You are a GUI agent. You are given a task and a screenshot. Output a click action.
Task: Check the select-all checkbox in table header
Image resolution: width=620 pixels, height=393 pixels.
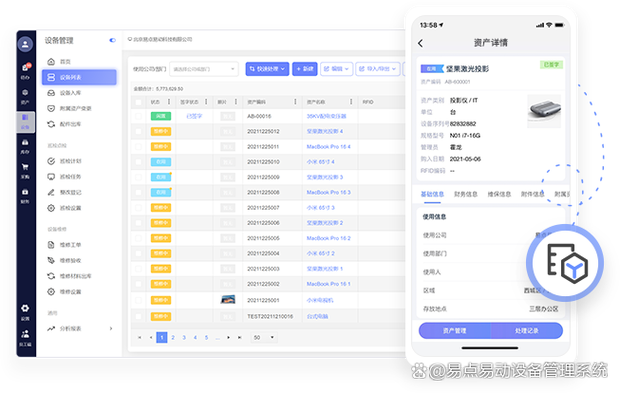pyautogui.click(x=138, y=102)
